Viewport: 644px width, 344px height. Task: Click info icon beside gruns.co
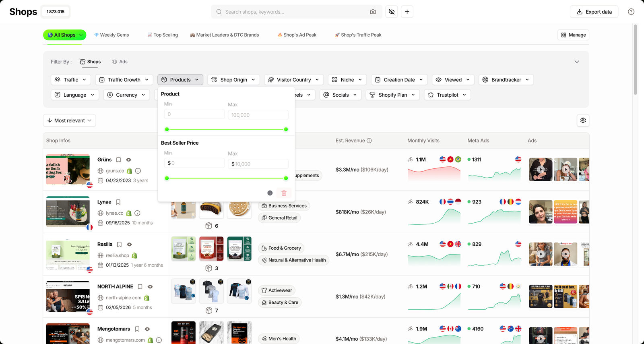138,171
